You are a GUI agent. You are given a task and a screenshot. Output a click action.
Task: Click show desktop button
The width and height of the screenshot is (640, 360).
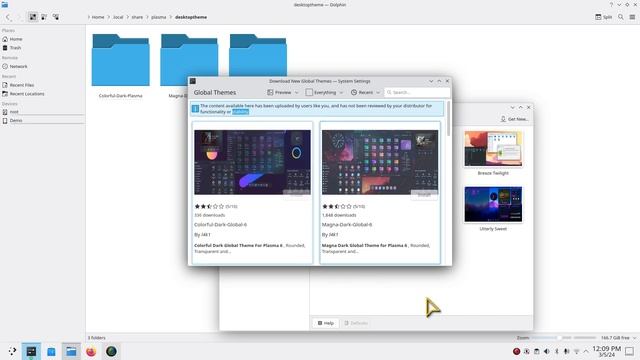[630, 351]
